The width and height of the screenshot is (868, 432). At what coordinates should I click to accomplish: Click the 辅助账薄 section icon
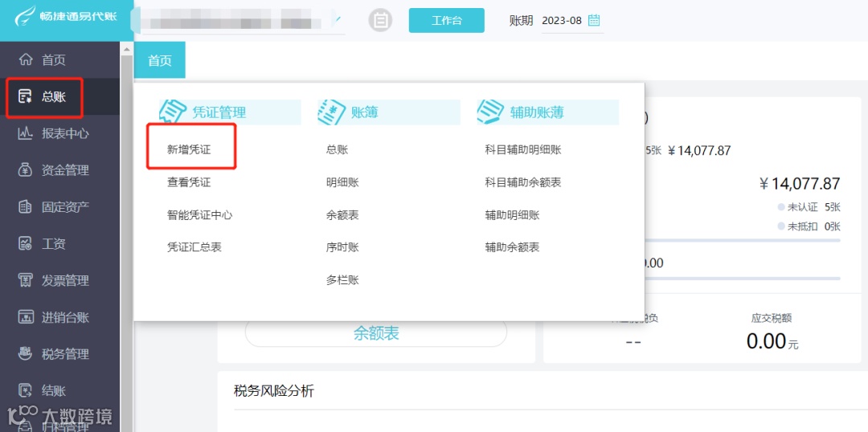[490, 112]
